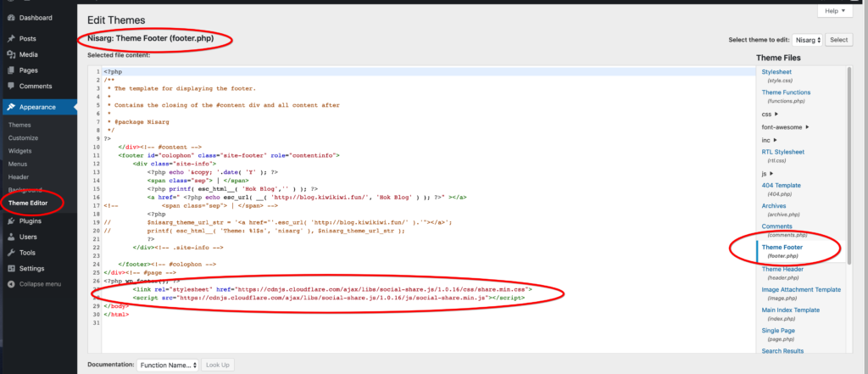Select Theme Footer footer.php file
The height and width of the screenshot is (374, 868).
point(782,247)
